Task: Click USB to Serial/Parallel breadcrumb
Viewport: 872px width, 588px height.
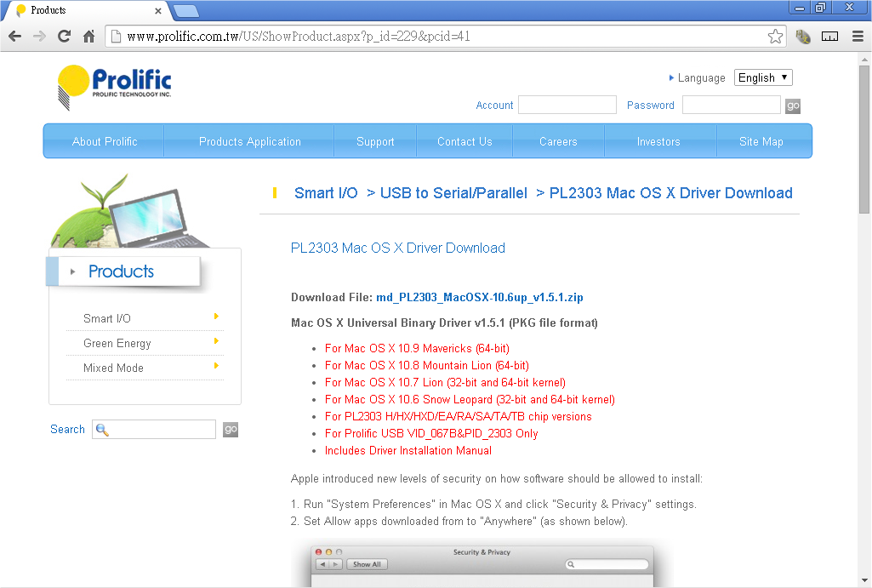Action: [453, 193]
